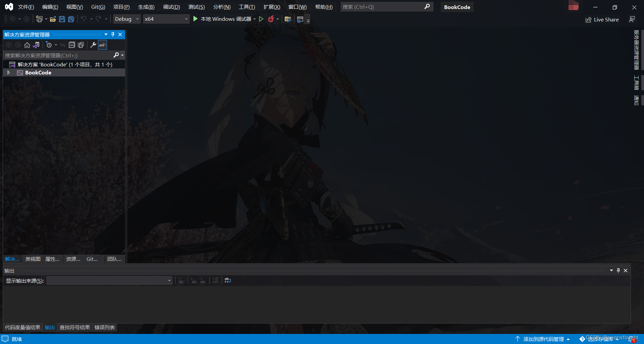
Task: Click the Redo arrow icon
Action: [98, 19]
